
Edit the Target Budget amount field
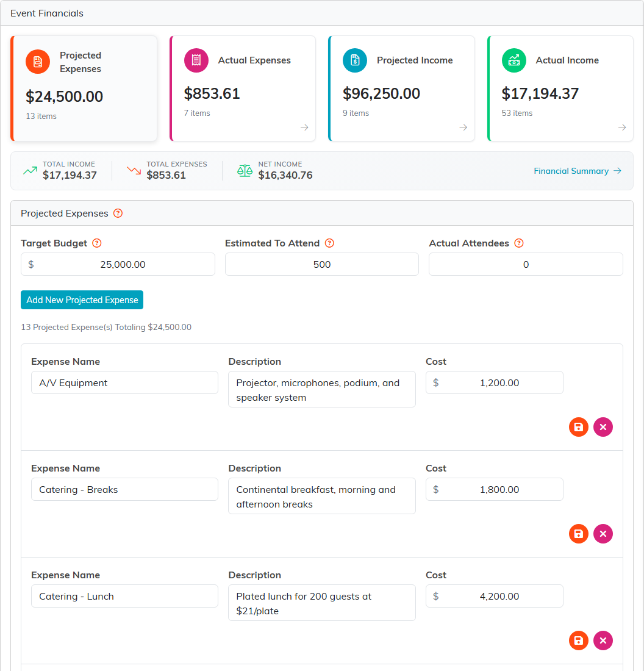(118, 265)
